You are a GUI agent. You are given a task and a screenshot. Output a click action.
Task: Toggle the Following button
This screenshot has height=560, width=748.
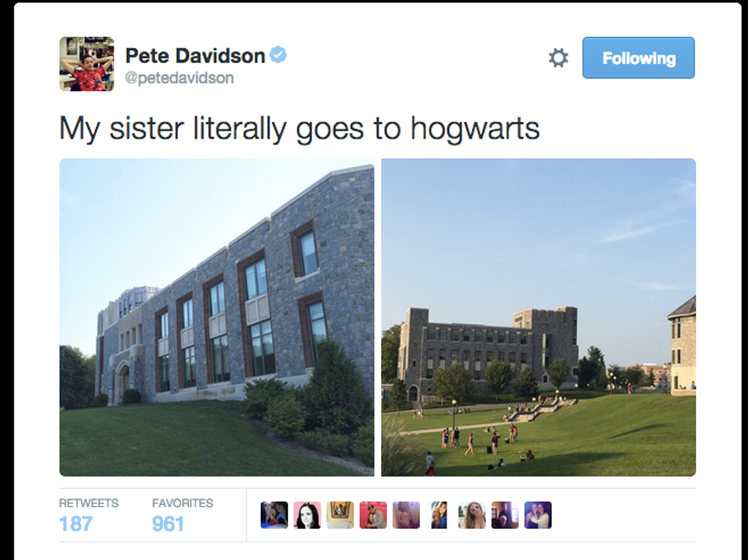pos(638,58)
